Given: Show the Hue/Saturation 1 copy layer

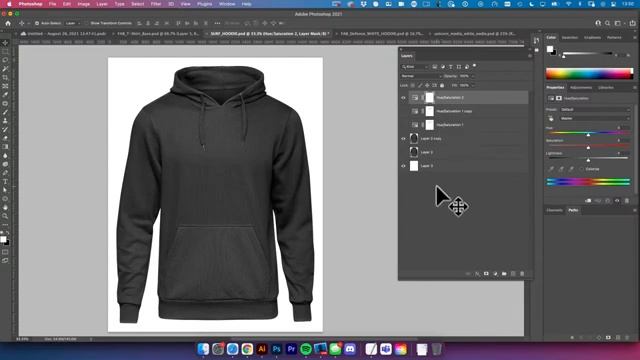Looking at the screenshot, I should click(403, 111).
